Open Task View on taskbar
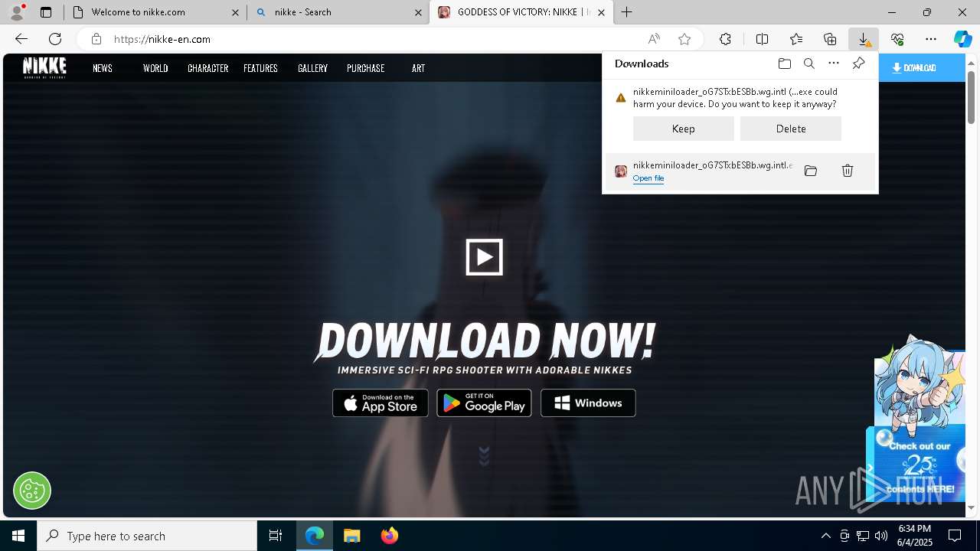 (x=276, y=536)
